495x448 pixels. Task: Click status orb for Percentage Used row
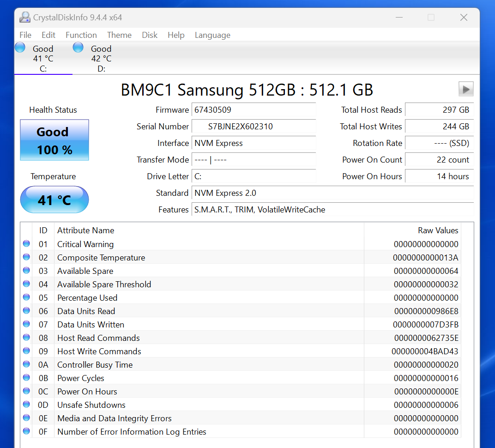[x=26, y=297]
